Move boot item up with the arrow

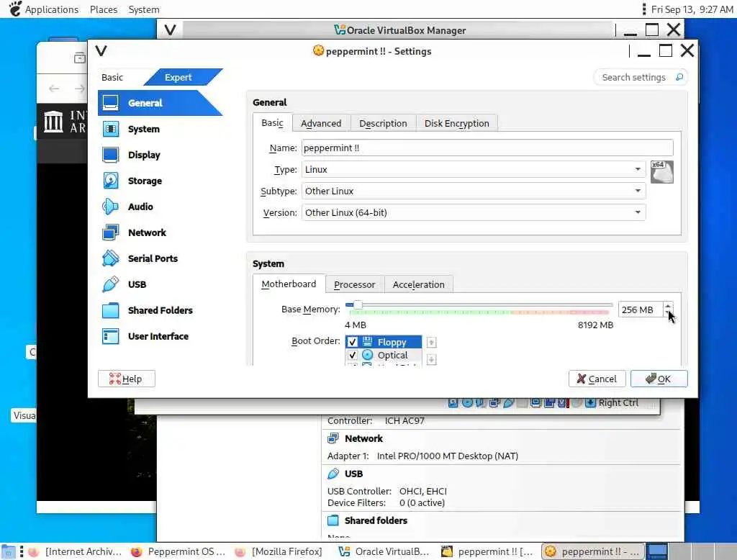431,342
